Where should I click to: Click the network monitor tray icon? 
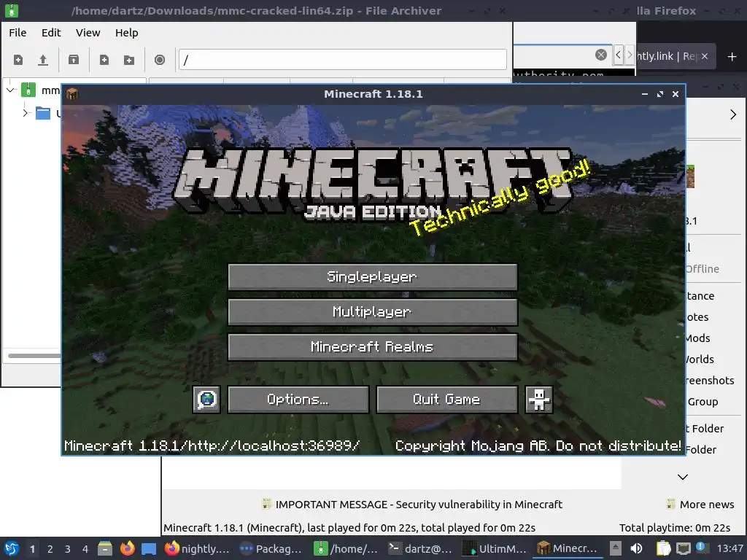pyautogui.click(x=683, y=548)
